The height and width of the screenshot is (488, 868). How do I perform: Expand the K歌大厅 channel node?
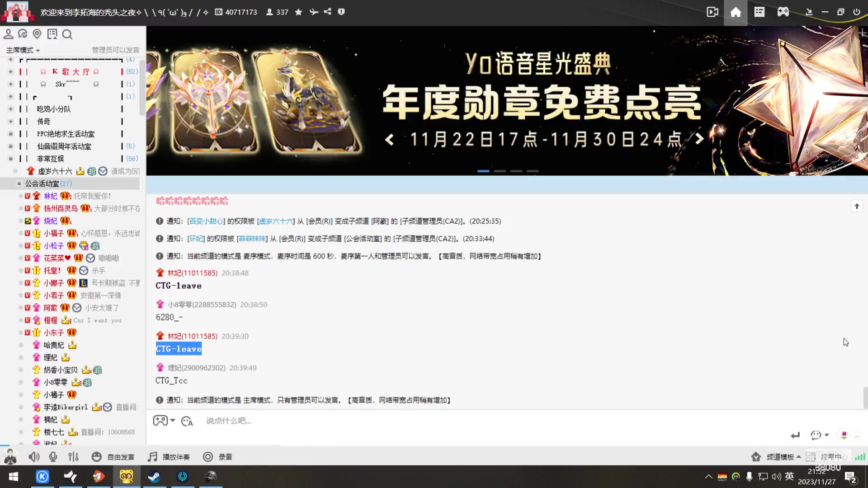tap(10, 71)
